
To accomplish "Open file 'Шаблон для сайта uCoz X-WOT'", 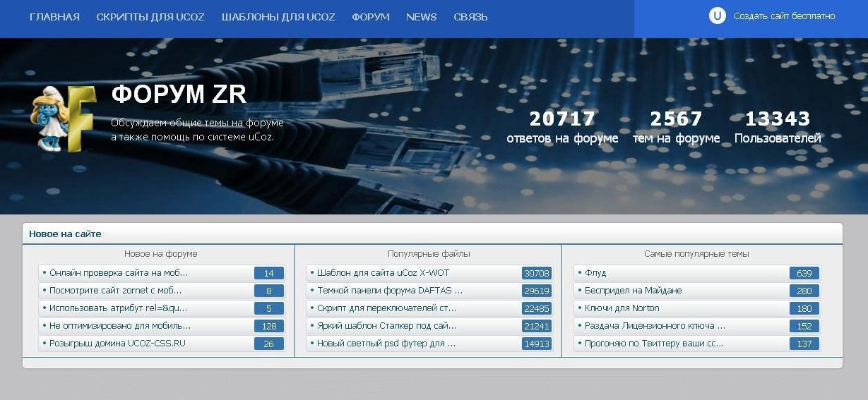I will pyautogui.click(x=383, y=273).
